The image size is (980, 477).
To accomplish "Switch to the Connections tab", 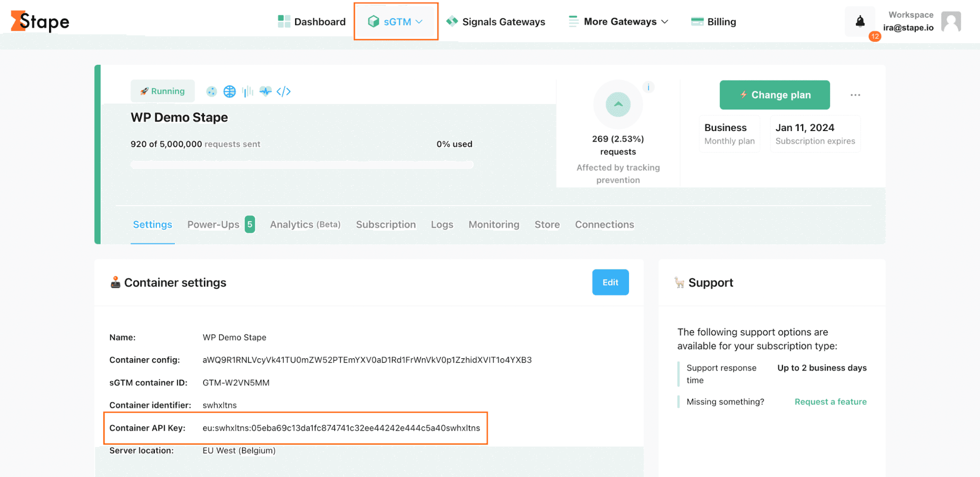I will 604,225.
